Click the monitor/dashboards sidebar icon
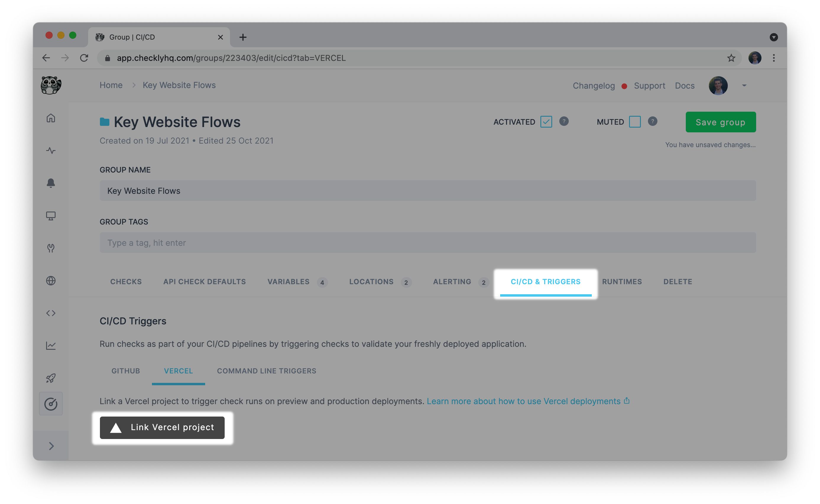 click(51, 216)
